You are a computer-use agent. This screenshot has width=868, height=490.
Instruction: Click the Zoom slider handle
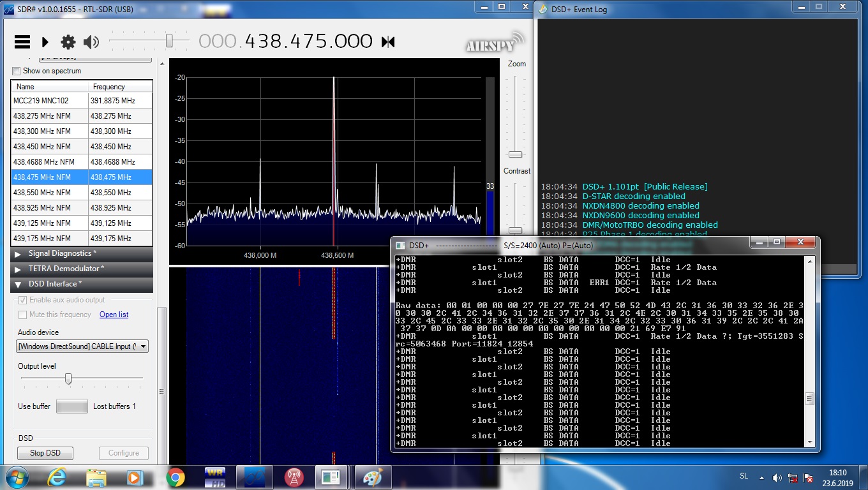click(515, 154)
